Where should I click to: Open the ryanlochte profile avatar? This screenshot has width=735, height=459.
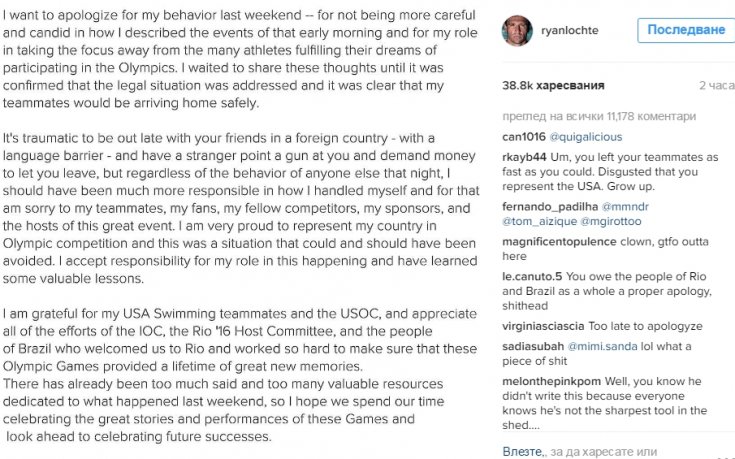point(517,30)
